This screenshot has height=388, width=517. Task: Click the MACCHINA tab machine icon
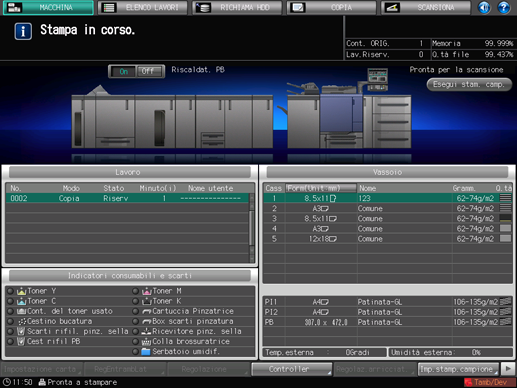coord(14,7)
